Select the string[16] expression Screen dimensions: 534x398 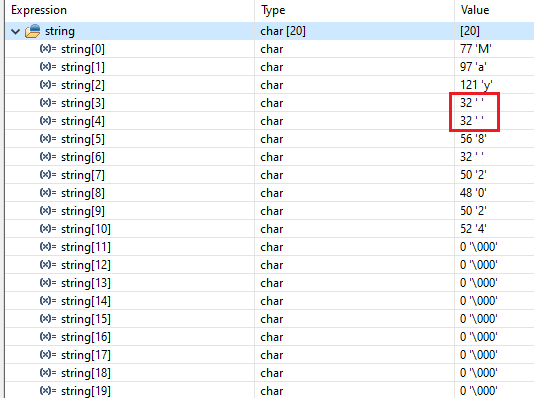tap(86, 337)
